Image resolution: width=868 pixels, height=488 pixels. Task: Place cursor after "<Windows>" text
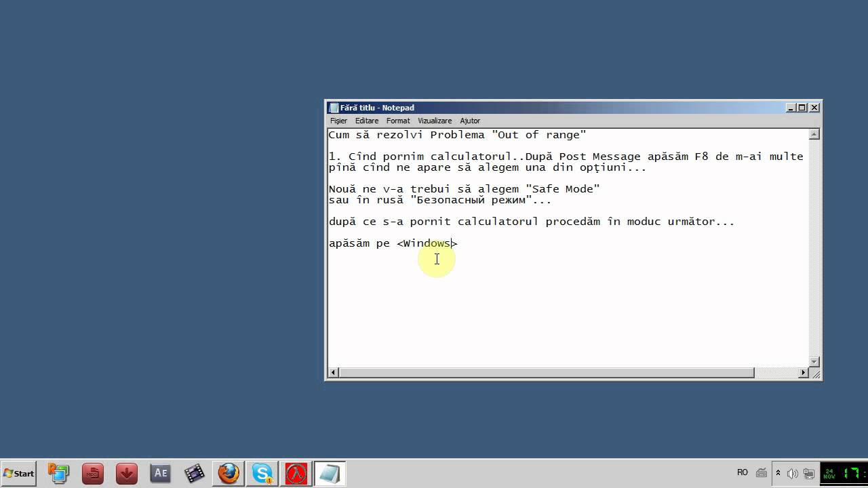click(458, 243)
